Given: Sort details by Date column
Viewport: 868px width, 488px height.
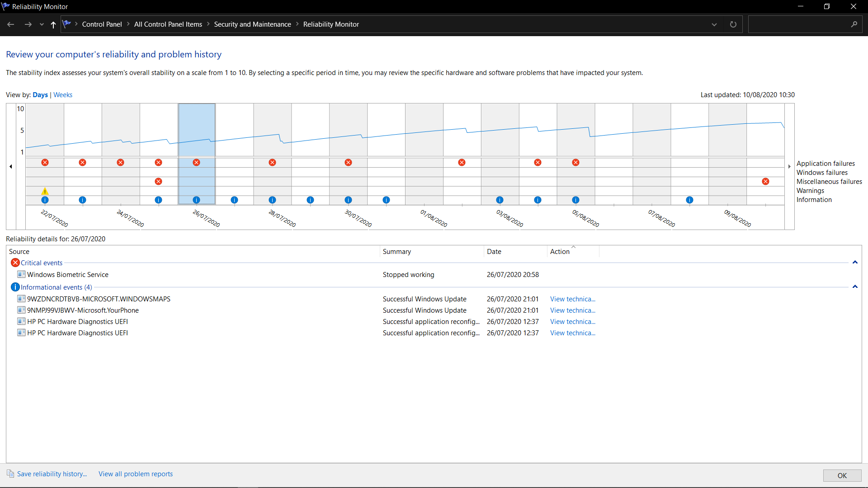Looking at the screenshot, I should click(x=515, y=252).
